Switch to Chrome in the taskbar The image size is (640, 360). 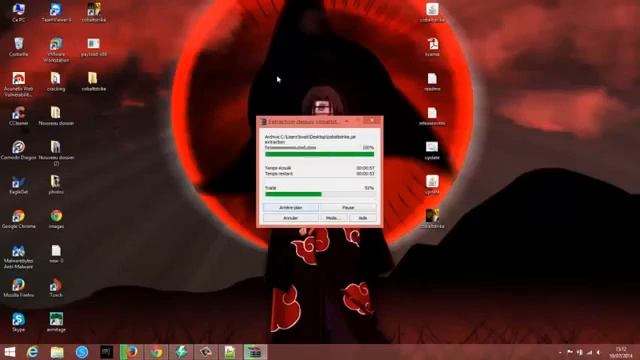pyautogui.click(x=156, y=352)
